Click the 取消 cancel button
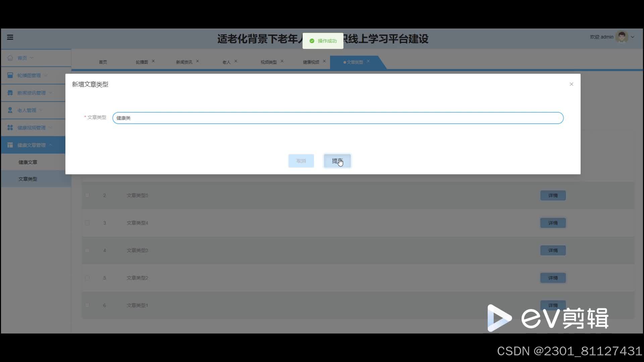This screenshot has height=362, width=644. coord(301,161)
